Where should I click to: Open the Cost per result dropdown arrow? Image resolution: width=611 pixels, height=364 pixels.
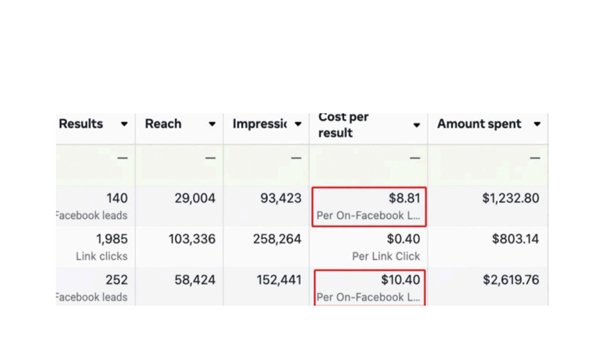click(416, 125)
